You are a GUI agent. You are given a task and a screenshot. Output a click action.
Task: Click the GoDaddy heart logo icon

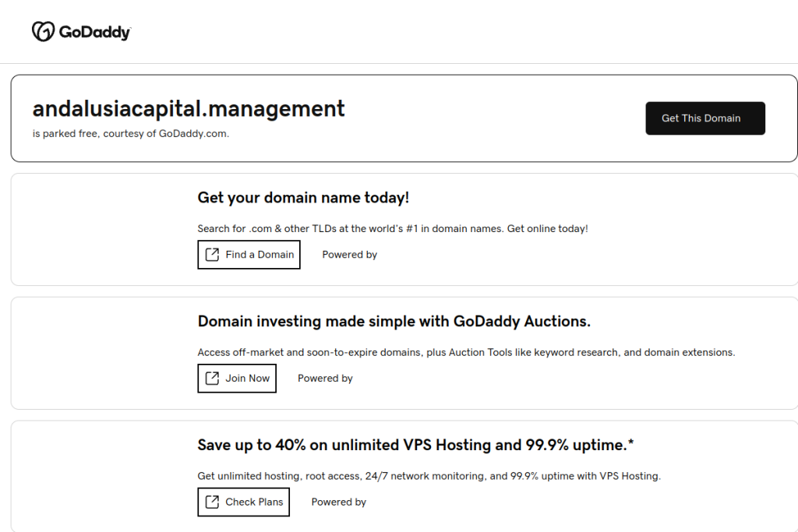coord(43,31)
